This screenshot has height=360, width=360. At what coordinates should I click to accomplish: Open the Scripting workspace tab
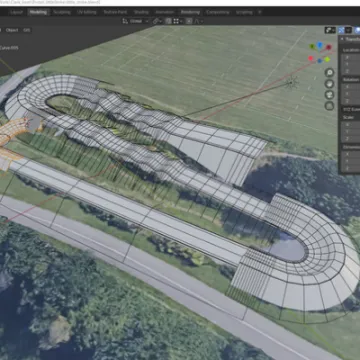244,12
